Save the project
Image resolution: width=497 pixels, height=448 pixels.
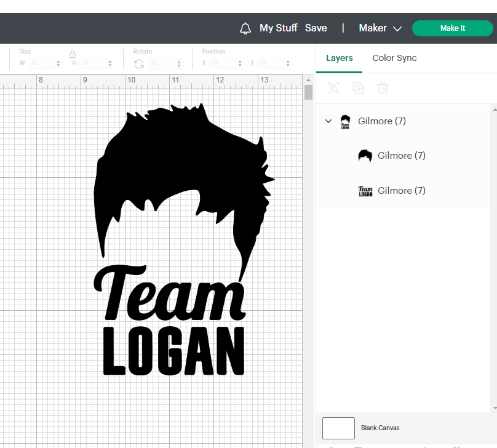(x=316, y=28)
